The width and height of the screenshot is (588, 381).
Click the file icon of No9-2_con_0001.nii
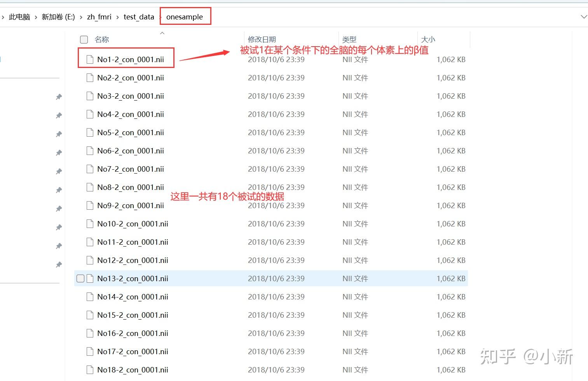(x=90, y=205)
